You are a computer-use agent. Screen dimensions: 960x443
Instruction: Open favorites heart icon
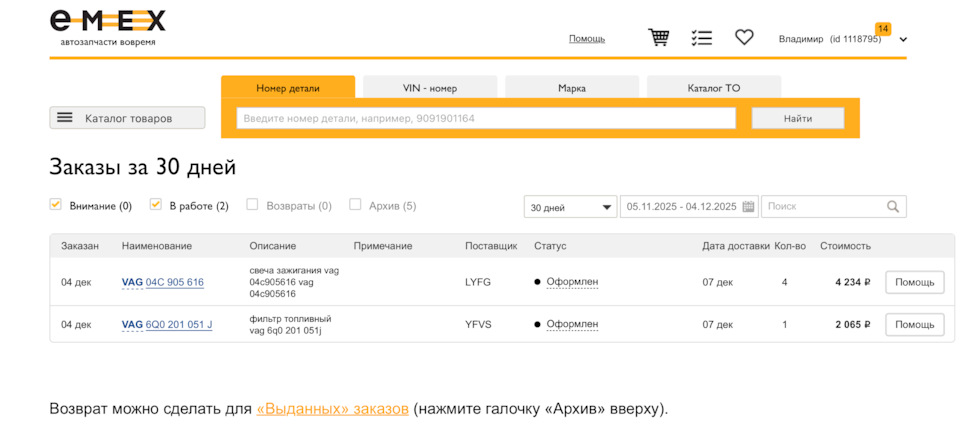[744, 38]
